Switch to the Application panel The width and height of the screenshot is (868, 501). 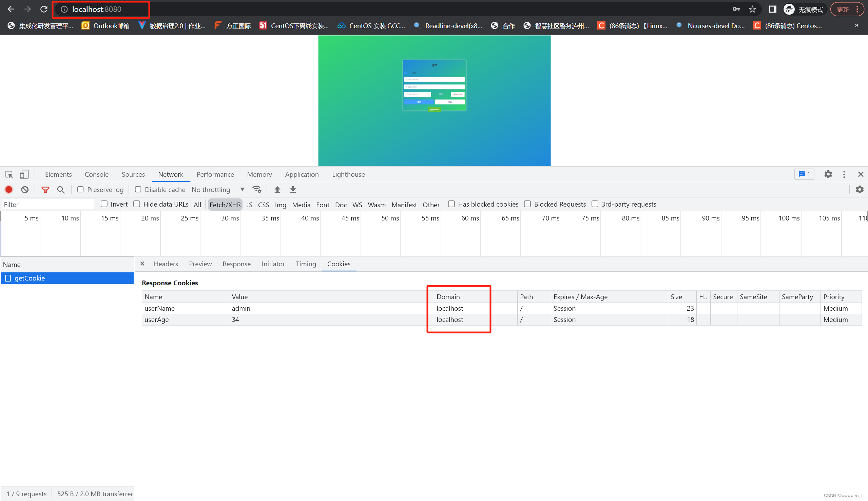point(302,174)
